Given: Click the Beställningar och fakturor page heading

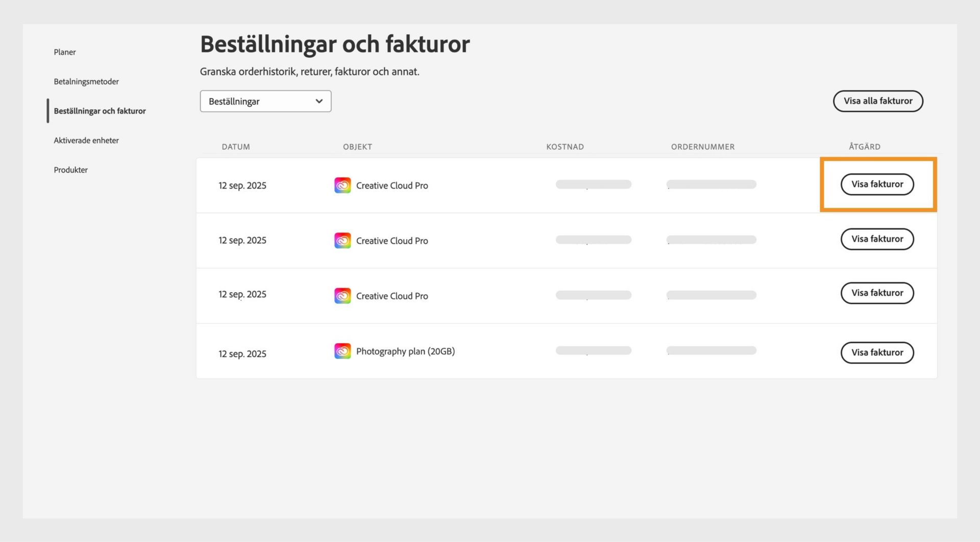Looking at the screenshot, I should (335, 44).
